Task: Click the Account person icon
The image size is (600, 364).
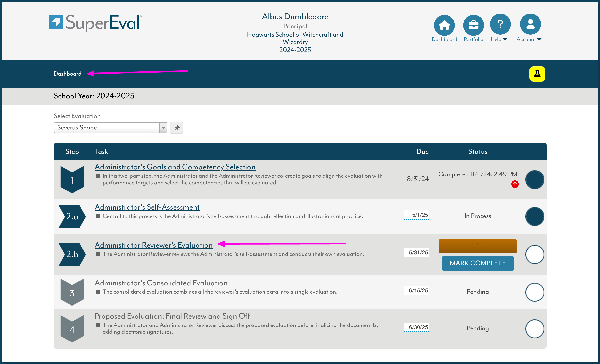Action: tap(530, 24)
